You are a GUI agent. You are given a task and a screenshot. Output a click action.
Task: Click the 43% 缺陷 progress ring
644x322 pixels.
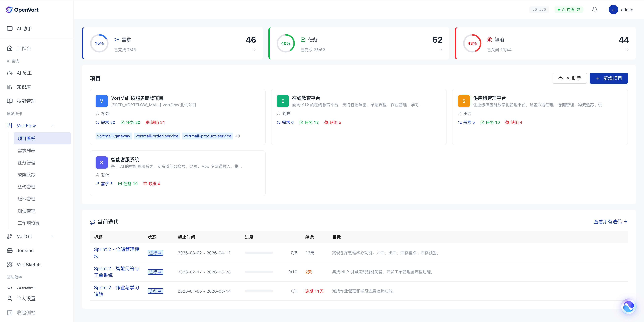[472, 43]
